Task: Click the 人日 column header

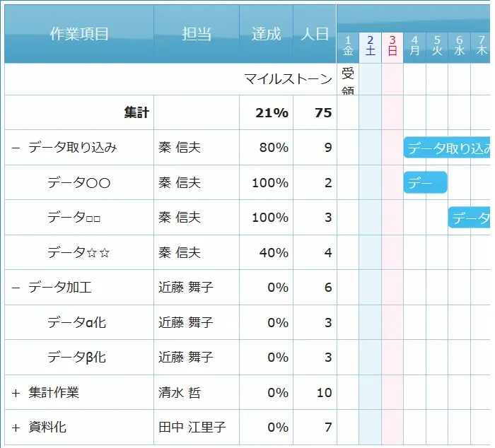Action: pos(315,34)
